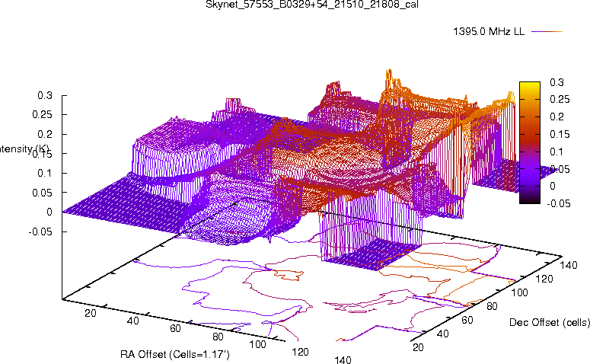Click the 0.2 tick on the color bar
The image size is (590, 364).
(x=557, y=117)
